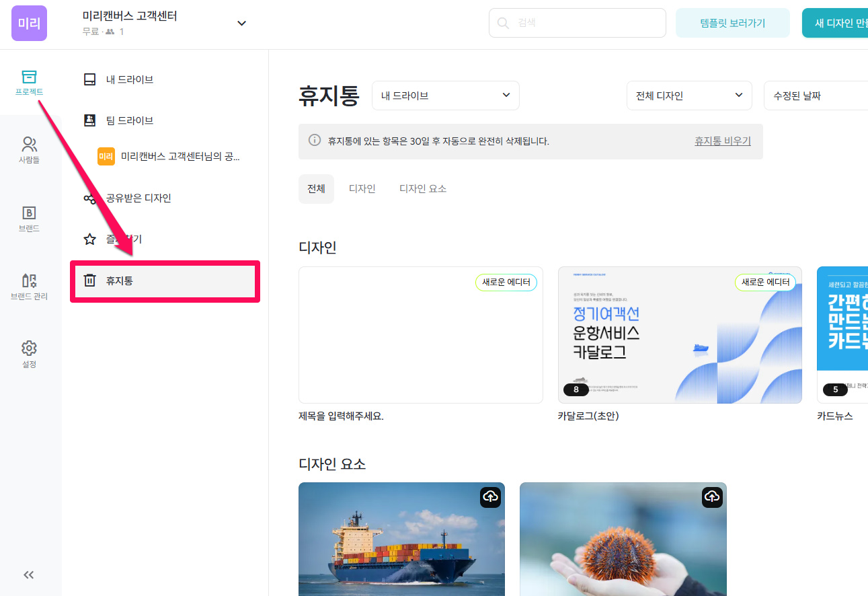Click the 미리 purple logo
This screenshot has width=868, height=596.
coord(29,24)
